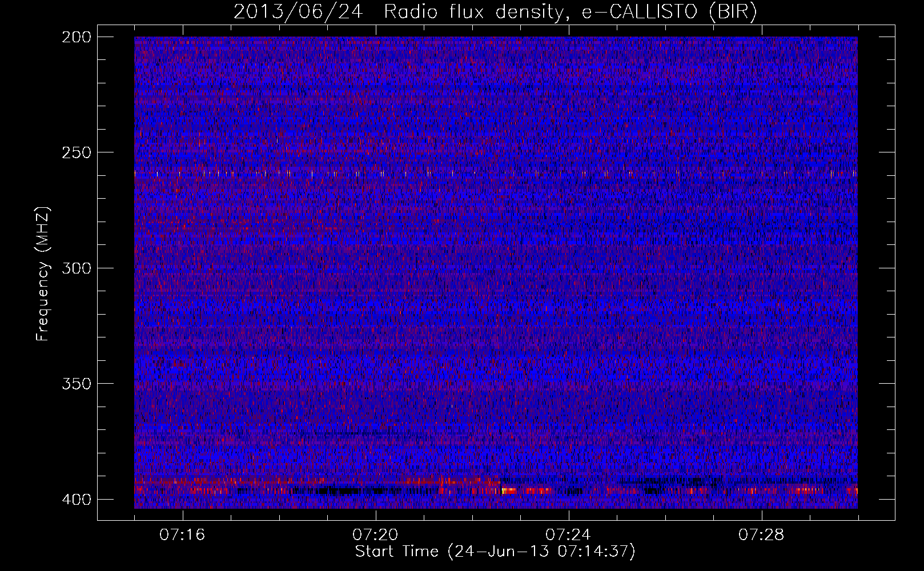Click the 300 frequency tick label
This screenshot has width=924, height=571.
(x=76, y=268)
